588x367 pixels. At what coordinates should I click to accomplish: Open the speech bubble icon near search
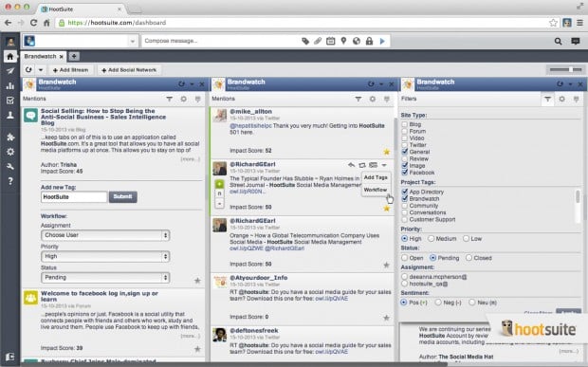pos(576,41)
